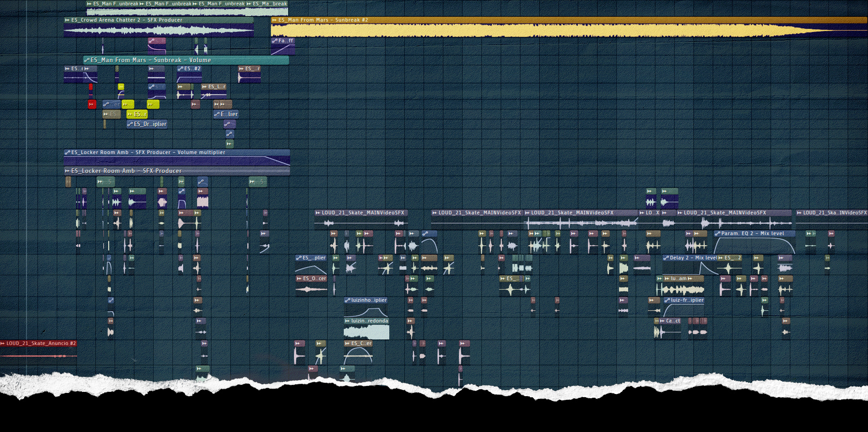Open clip menu icon of ES_Locker Room Amb audio clip
The height and width of the screenshot is (432, 868).
coord(67,171)
